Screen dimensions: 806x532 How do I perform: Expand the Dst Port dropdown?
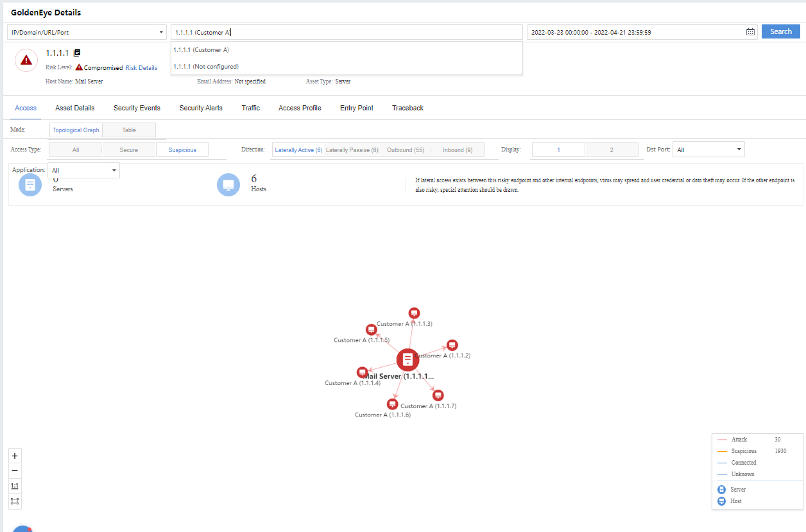708,150
